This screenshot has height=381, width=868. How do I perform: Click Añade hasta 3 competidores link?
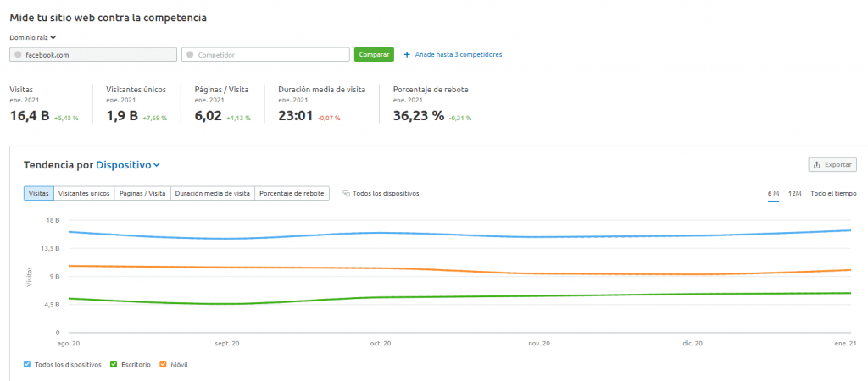[x=459, y=55]
